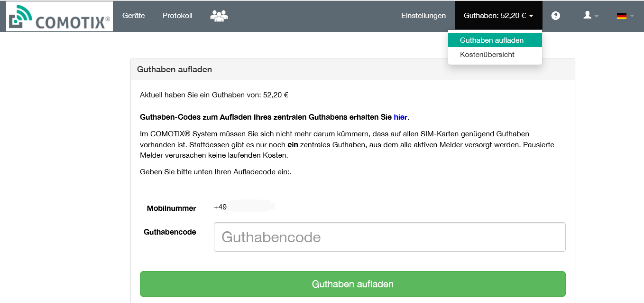
Task: Click the German flag icon
Action: (x=621, y=16)
